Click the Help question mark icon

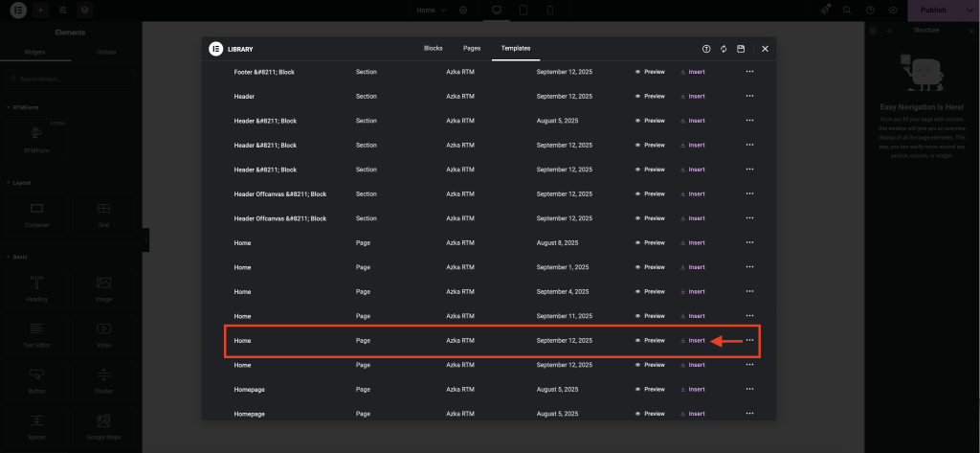point(870,10)
